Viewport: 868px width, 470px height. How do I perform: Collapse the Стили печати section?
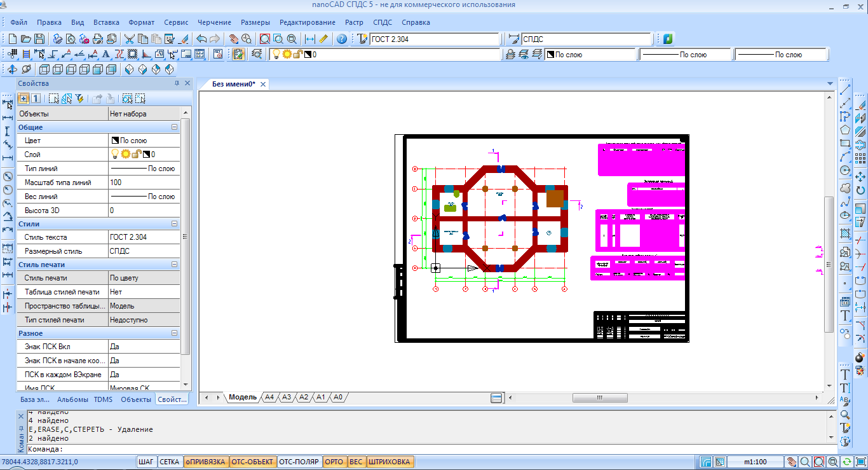click(x=174, y=265)
